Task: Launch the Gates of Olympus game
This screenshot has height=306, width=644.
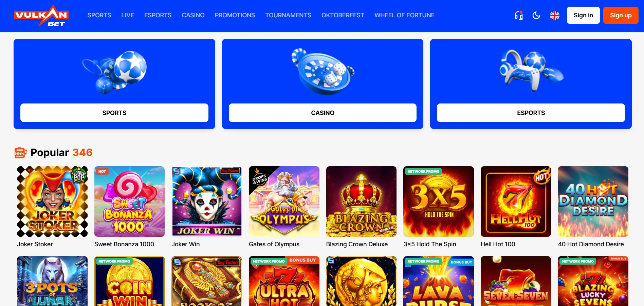Action: pos(284,202)
